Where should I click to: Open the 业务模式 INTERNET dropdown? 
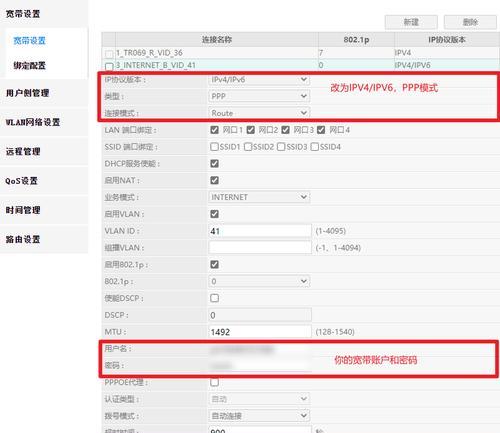(x=259, y=197)
